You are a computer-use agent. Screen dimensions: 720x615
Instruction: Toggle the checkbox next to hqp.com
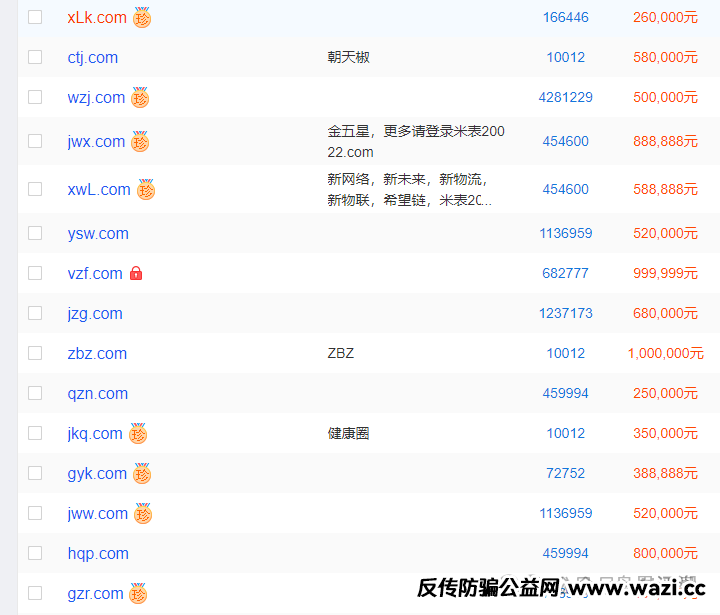click(35, 553)
